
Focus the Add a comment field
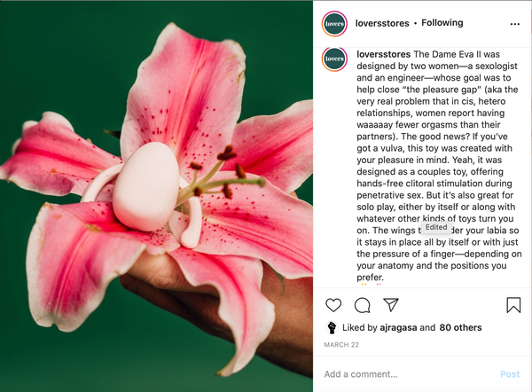407,374
